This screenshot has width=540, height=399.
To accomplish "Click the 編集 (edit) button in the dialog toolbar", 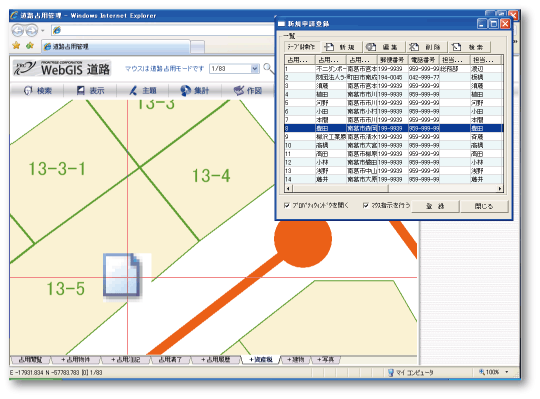I will [x=383, y=47].
